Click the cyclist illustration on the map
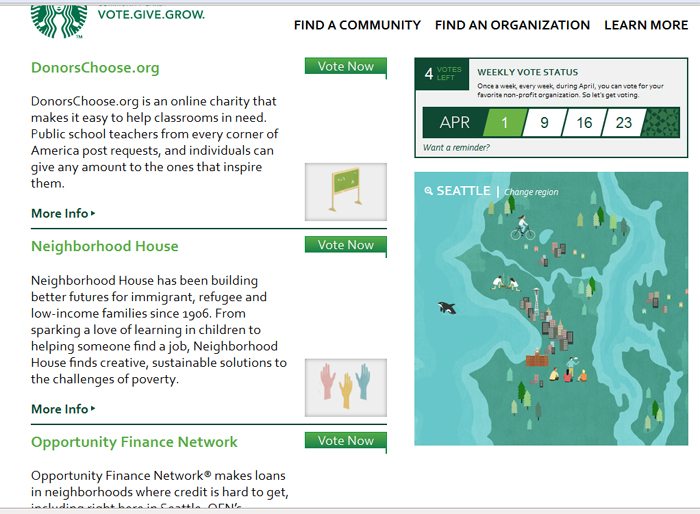This screenshot has height=514, width=700. tap(523, 228)
